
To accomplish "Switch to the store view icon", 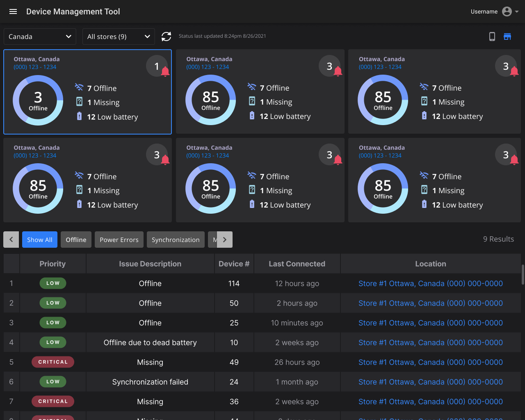I will coord(507,37).
